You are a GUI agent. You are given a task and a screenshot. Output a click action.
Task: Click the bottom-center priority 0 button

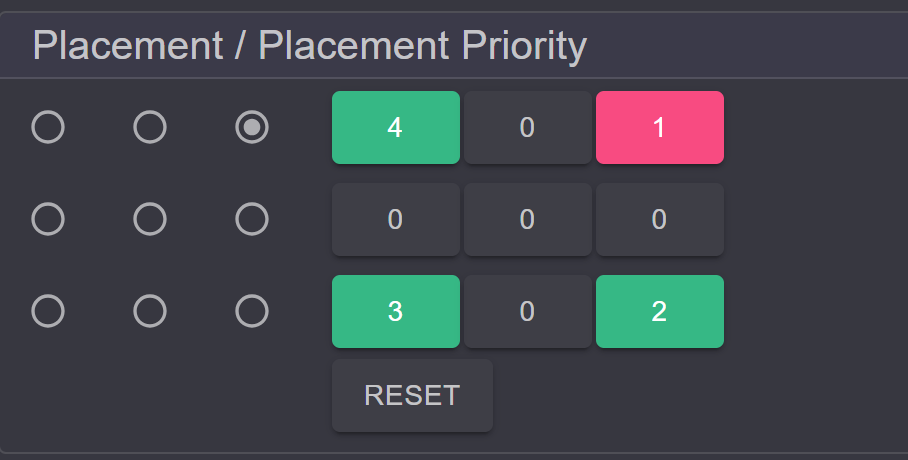528,312
